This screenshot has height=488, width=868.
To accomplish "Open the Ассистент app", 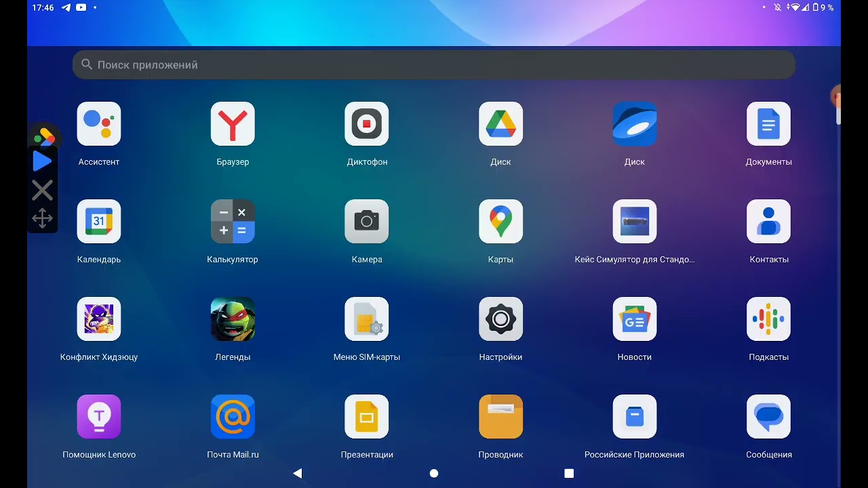I will point(99,124).
